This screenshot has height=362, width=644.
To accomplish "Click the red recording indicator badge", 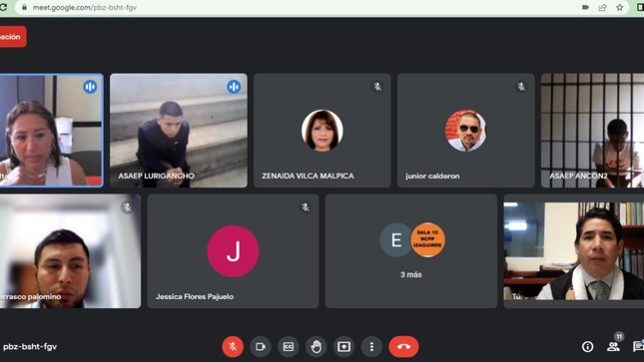I will [x=12, y=37].
